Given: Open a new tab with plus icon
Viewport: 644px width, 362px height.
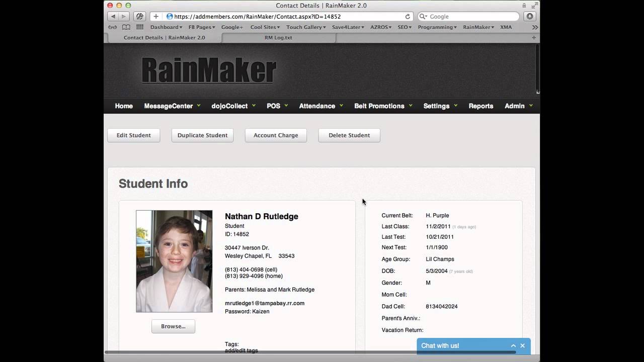Looking at the screenshot, I should click(534, 38).
